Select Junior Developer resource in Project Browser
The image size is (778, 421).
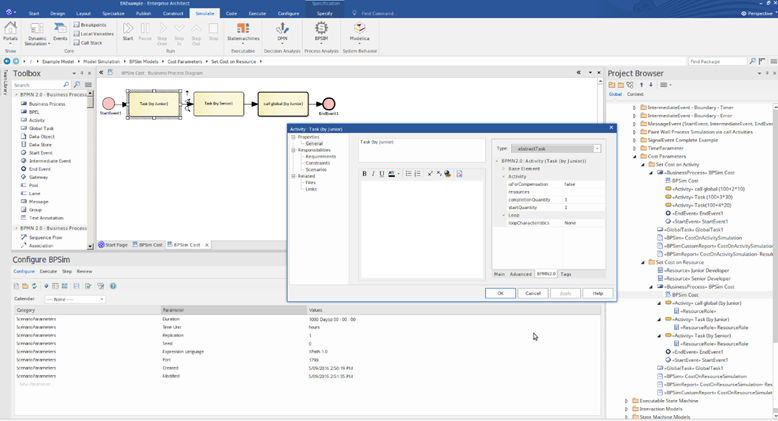(x=696, y=271)
